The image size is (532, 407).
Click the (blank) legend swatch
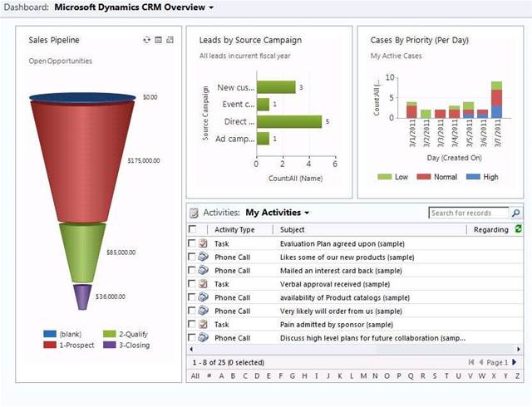pos(50,334)
